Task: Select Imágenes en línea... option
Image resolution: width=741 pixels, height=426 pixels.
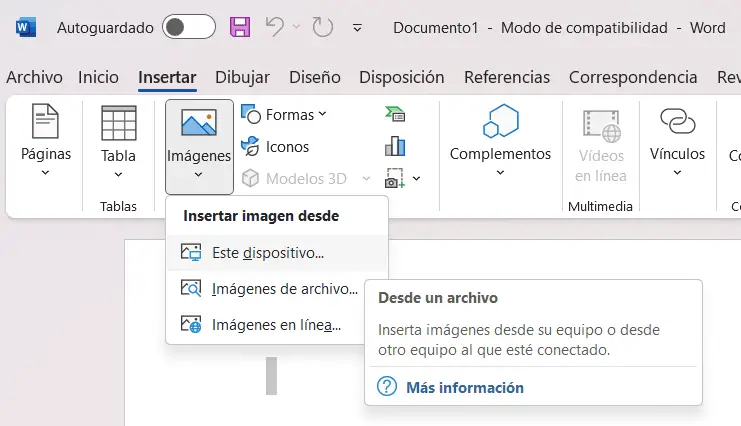Action: [x=277, y=325]
